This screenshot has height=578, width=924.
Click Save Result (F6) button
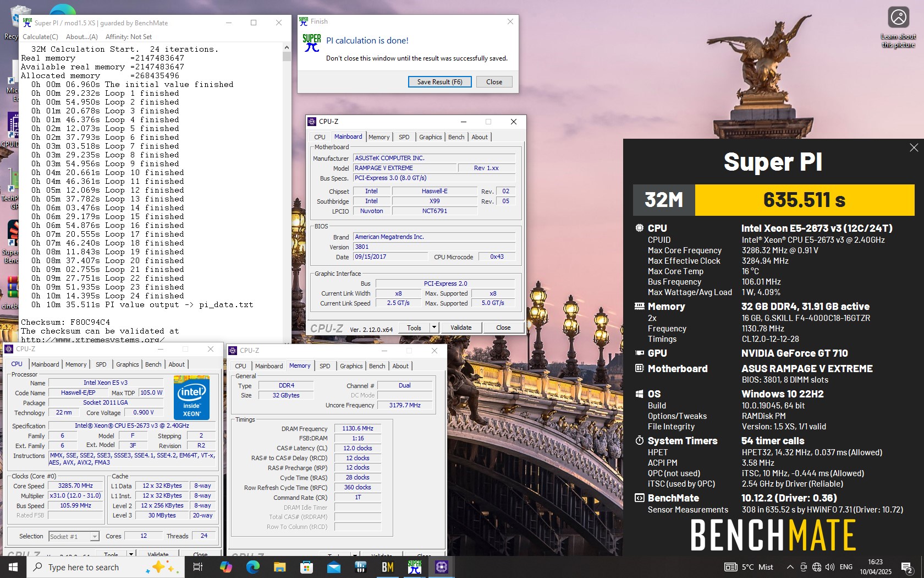point(439,82)
